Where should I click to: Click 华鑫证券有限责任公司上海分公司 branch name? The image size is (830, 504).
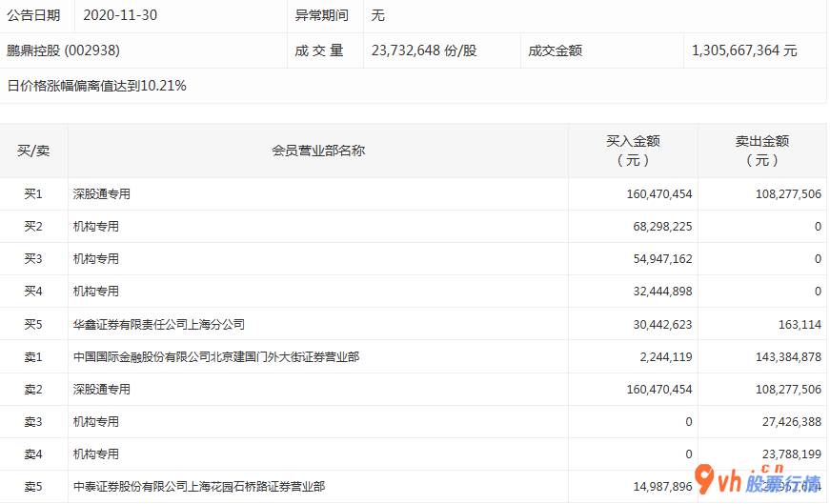[x=159, y=324]
